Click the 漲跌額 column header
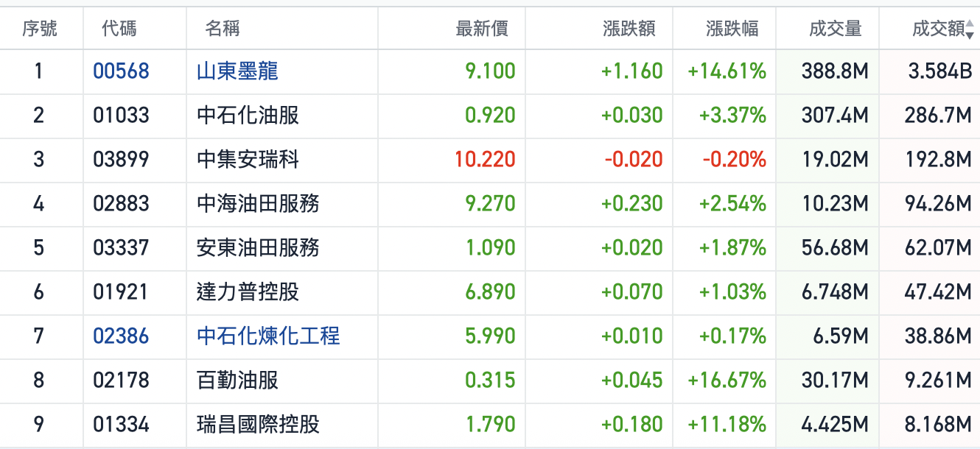Image resolution: width=980 pixels, height=449 pixels. [x=629, y=29]
